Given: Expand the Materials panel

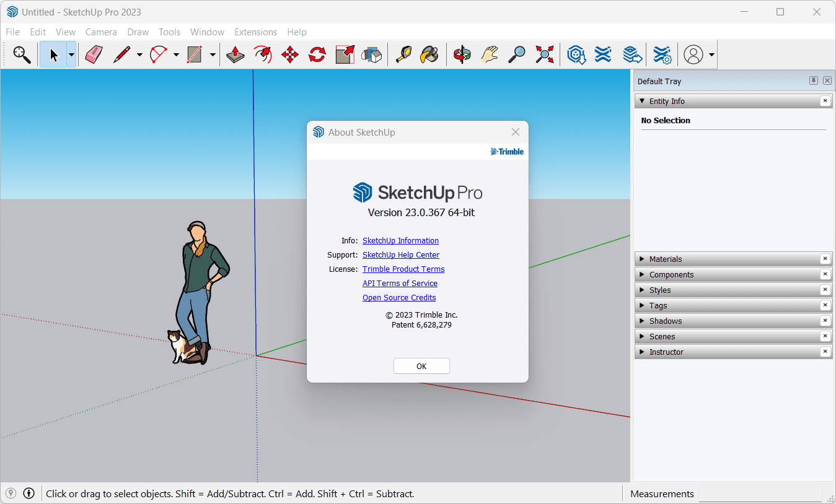Looking at the screenshot, I should pos(642,259).
